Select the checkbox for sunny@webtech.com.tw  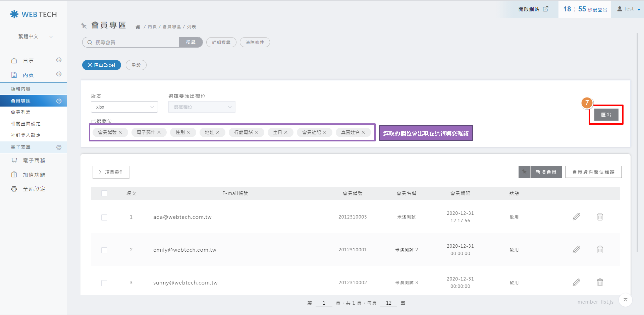(x=104, y=283)
